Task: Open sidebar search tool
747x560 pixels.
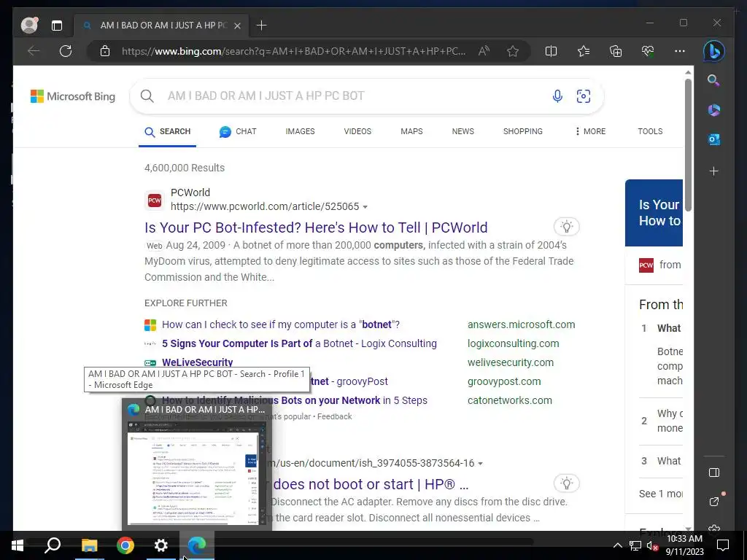Action: [x=713, y=80]
